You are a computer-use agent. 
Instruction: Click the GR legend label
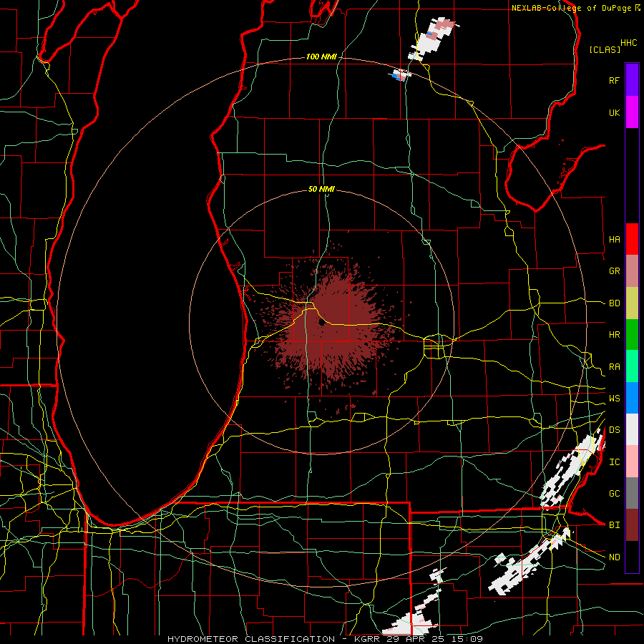pyautogui.click(x=615, y=271)
